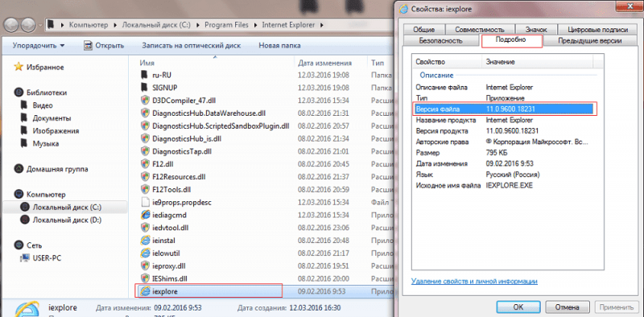Switch to the Предыдущие версии tab
Viewport: 644px width, 317px height.
tap(590, 41)
